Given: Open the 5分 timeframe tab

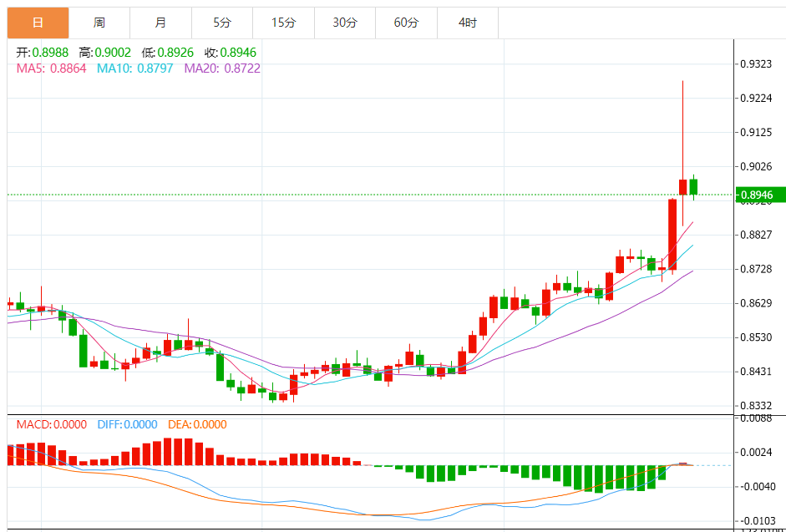Looking at the screenshot, I should coord(222,23).
